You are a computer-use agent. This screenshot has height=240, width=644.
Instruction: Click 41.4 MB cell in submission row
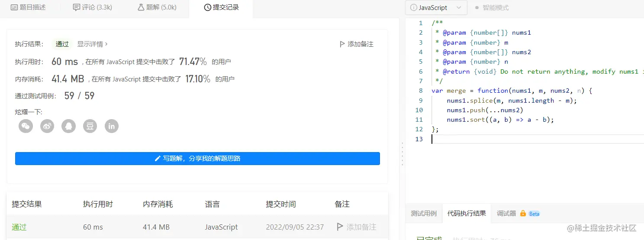[156, 227]
